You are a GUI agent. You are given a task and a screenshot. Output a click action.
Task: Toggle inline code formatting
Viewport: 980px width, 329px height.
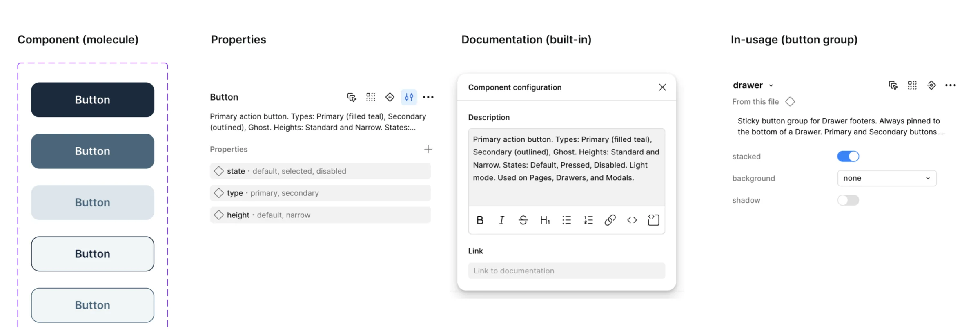(632, 220)
